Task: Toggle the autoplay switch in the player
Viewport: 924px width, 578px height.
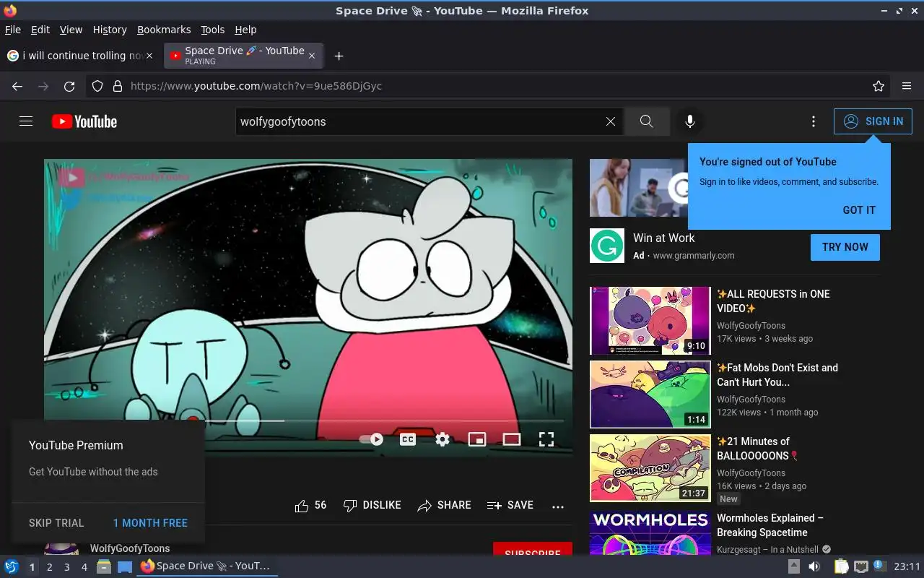Action: coord(371,439)
